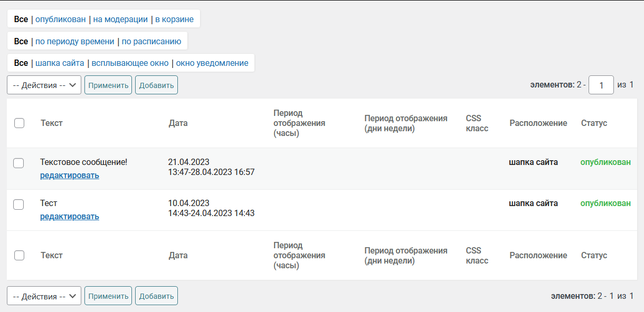
Task: Check the select-all checkbox in table header
Action: tap(20, 123)
